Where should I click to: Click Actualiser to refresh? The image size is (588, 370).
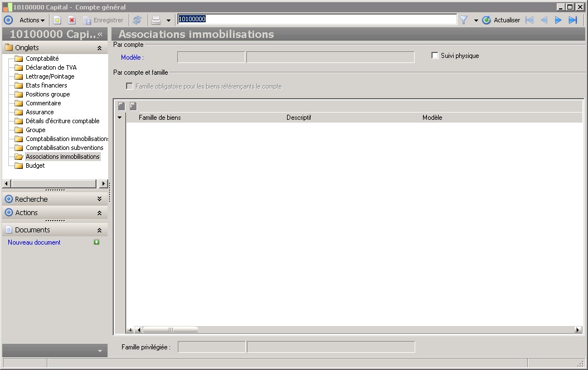pyautogui.click(x=502, y=20)
